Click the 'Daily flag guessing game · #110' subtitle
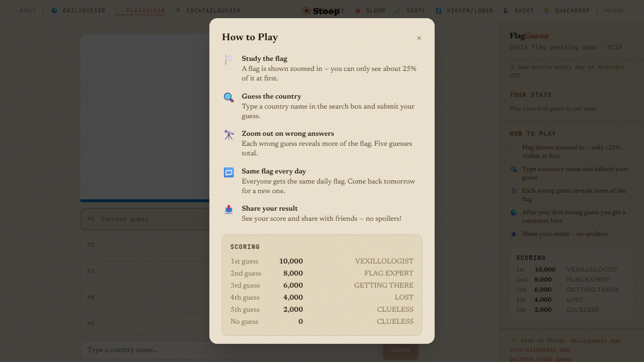The image size is (644, 362). [x=566, y=47]
